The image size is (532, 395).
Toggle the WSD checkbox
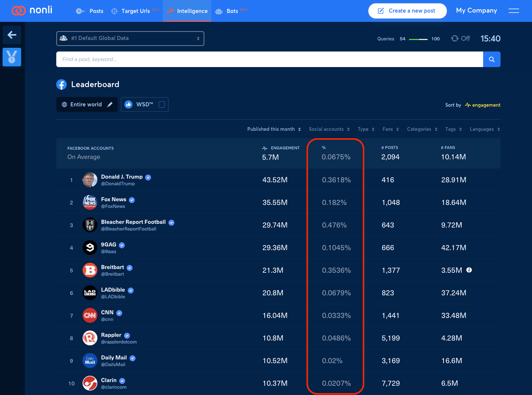tap(162, 104)
